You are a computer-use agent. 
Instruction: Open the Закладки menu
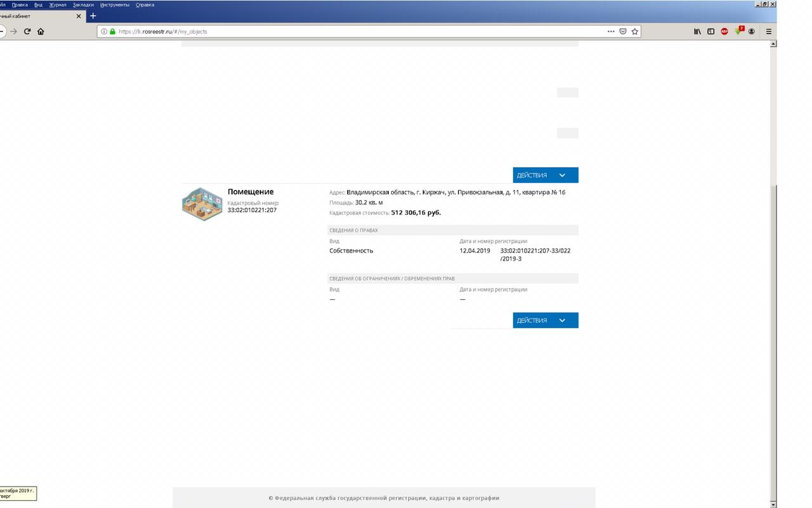[83, 4]
